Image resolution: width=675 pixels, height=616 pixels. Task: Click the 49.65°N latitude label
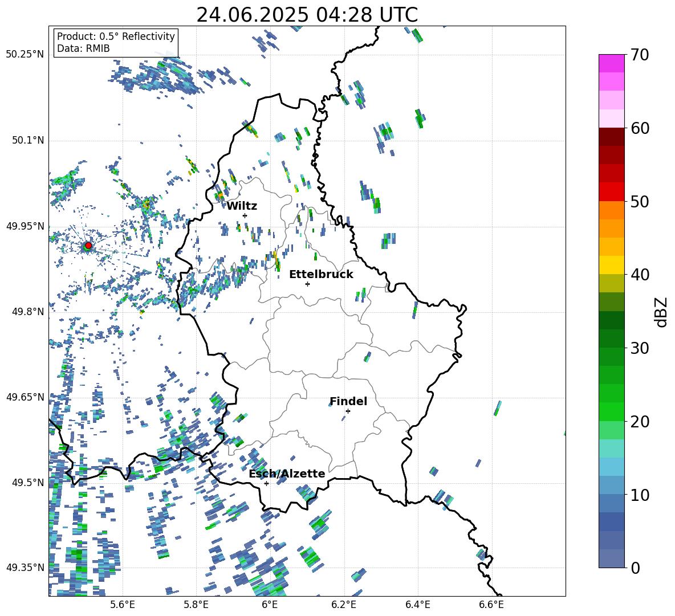(25, 397)
